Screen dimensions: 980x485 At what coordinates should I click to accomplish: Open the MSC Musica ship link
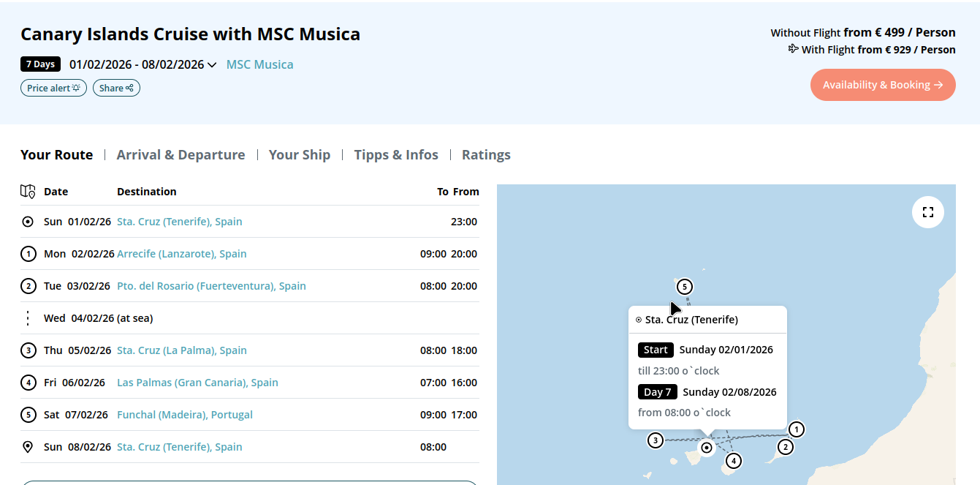tap(259, 64)
